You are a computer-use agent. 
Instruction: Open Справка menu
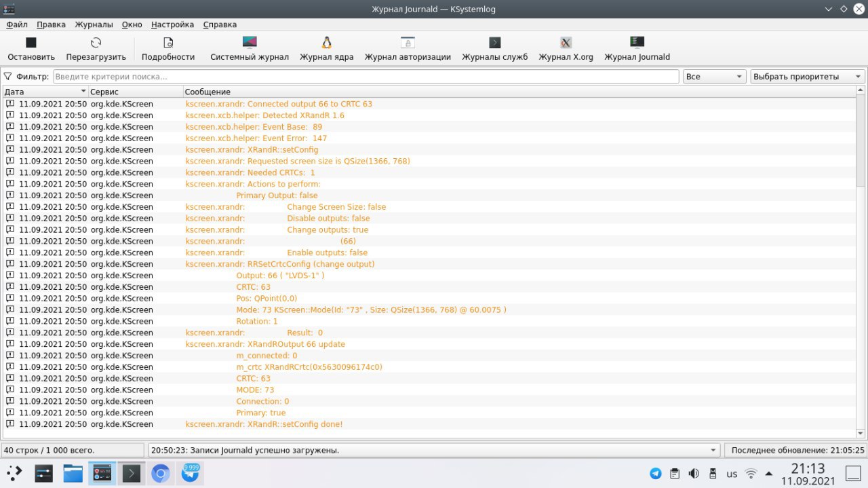(x=220, y=24)
